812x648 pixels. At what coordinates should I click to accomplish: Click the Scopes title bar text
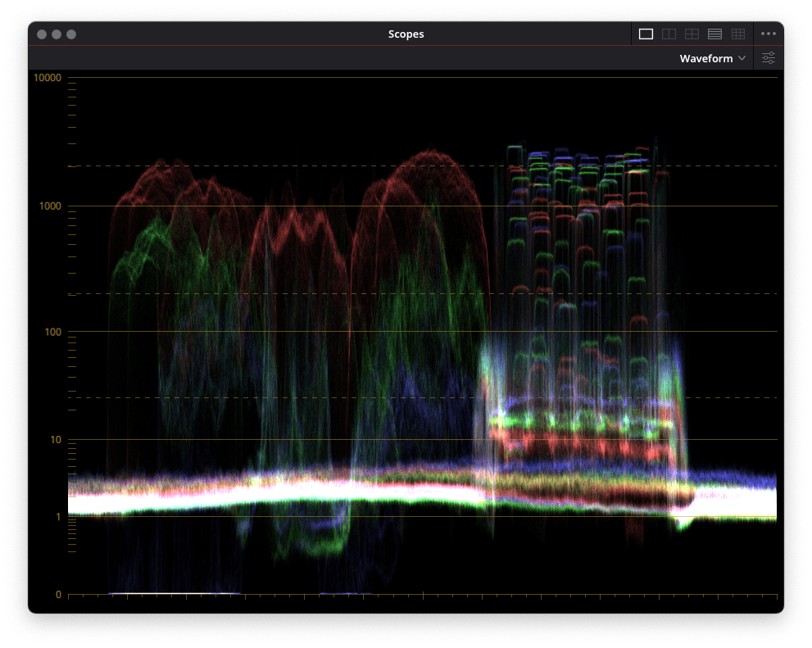coord(406,34)
